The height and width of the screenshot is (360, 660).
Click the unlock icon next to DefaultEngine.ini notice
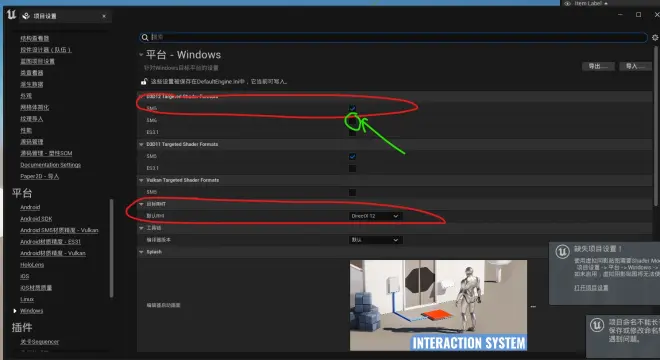[x=144, y=81]
